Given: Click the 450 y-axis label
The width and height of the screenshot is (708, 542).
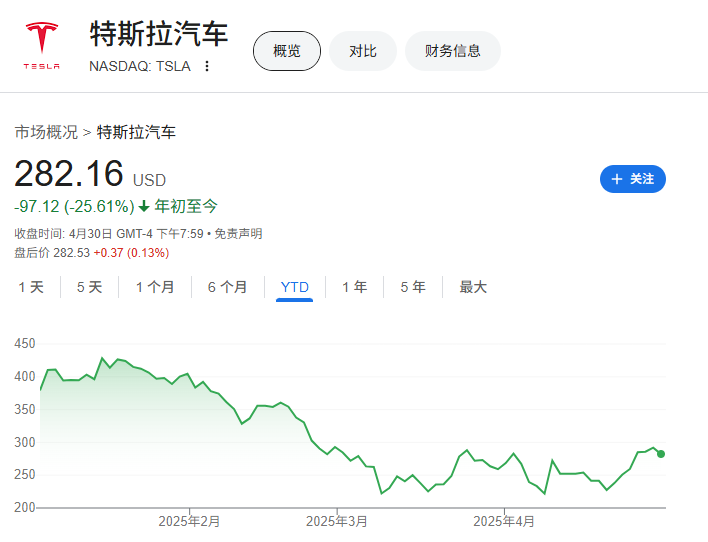Looking at the screenshot, I should point(24,344).
